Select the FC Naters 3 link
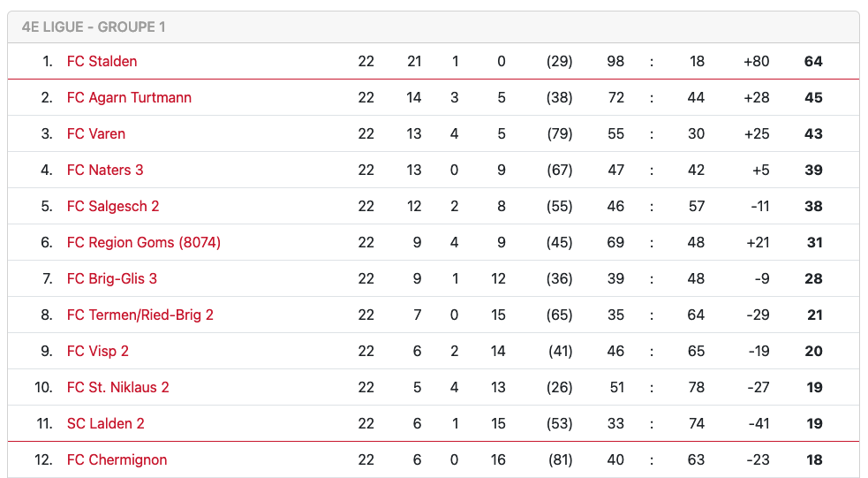Viewport: 868px width, 478px height. (105, 170)
